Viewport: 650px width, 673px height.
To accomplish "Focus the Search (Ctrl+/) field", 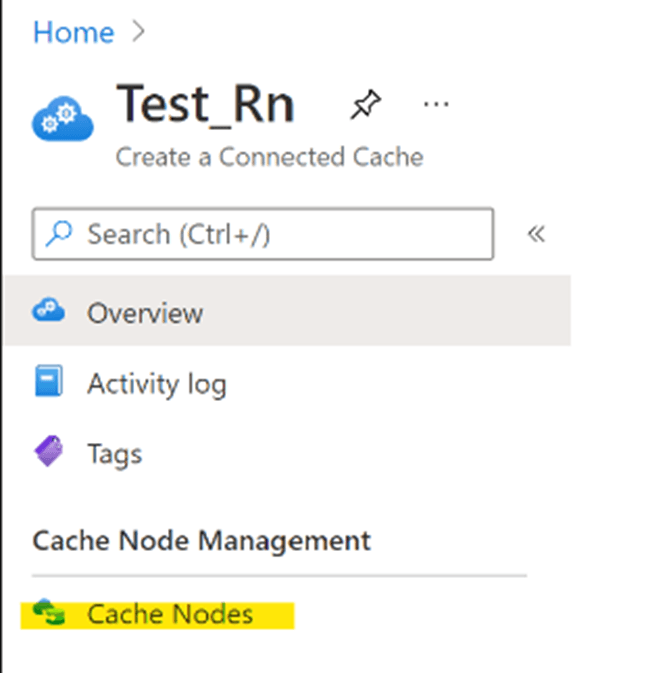I will coord(263,234).
